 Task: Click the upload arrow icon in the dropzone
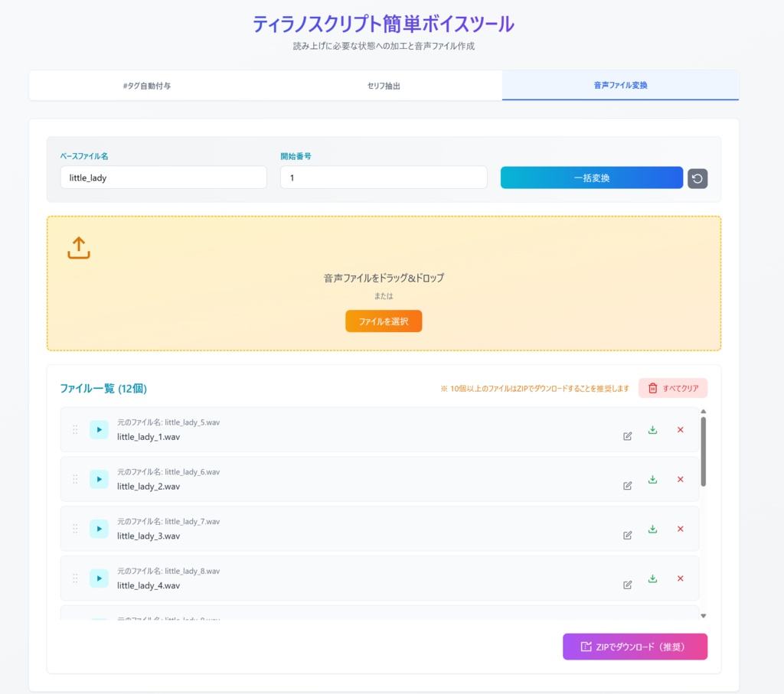[77, 248]
